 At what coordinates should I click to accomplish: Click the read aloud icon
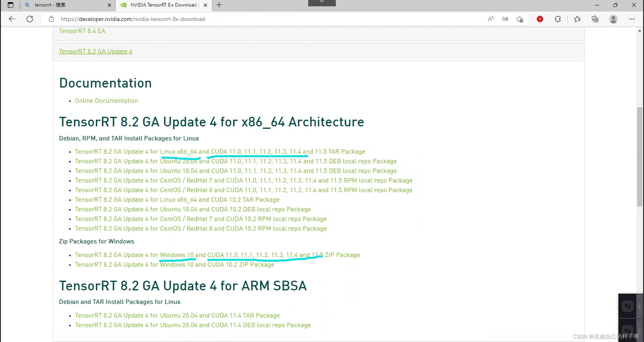(x=490, y=19)
